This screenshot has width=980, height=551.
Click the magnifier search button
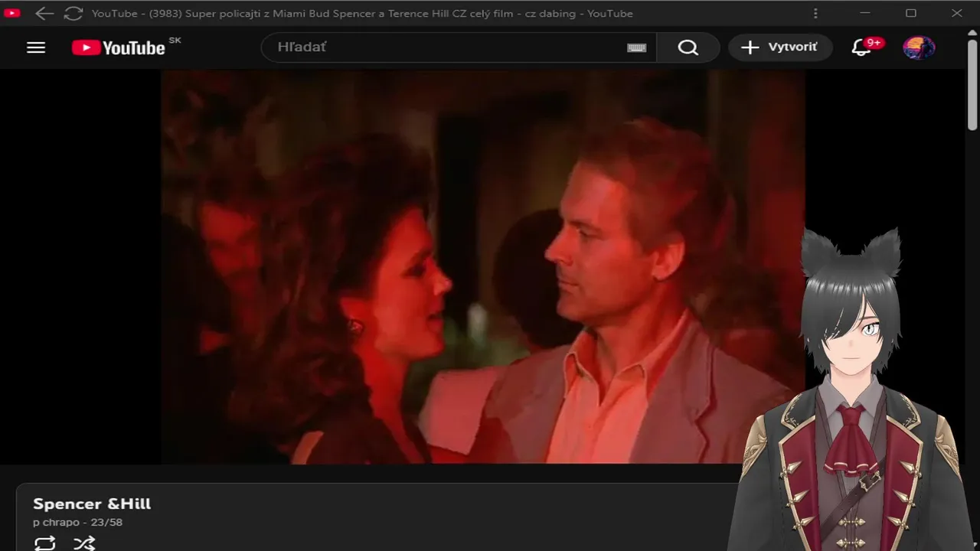688,47
